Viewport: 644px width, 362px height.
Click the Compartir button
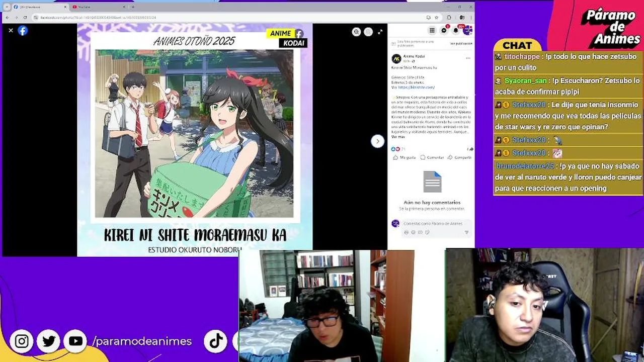(x=459, y=157)
